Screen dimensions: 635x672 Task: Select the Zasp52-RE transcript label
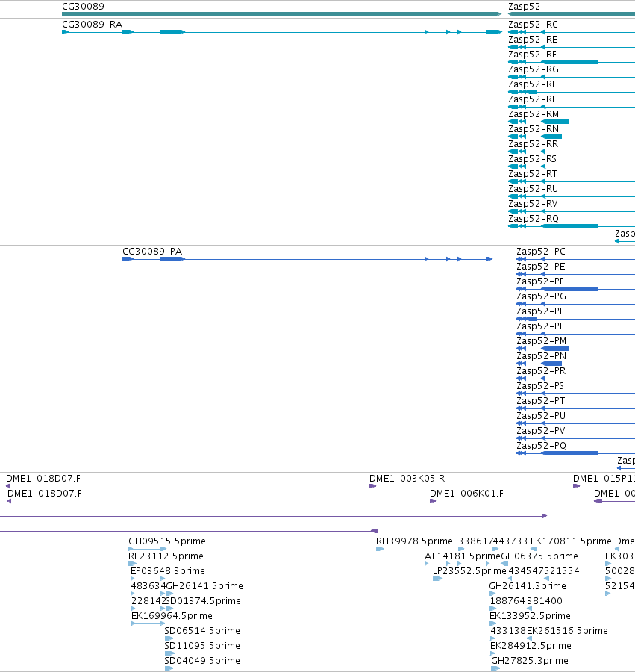coord(533,40)
